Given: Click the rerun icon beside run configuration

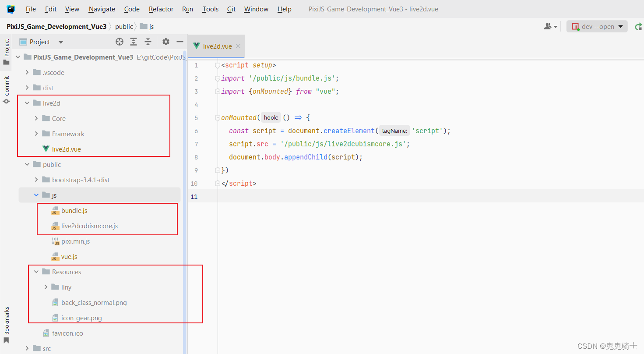Looking at the screenshot, I should point(638,27).
